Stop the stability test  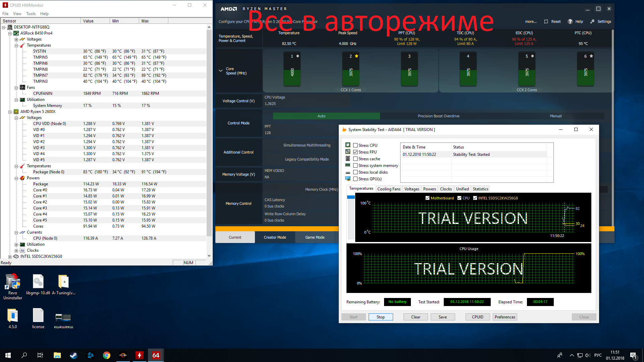[x=380, y=317]
